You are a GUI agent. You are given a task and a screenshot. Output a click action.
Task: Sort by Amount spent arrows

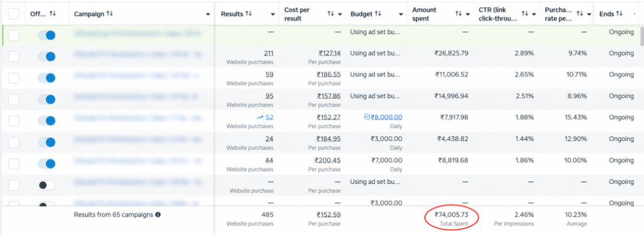coord(458,14)
